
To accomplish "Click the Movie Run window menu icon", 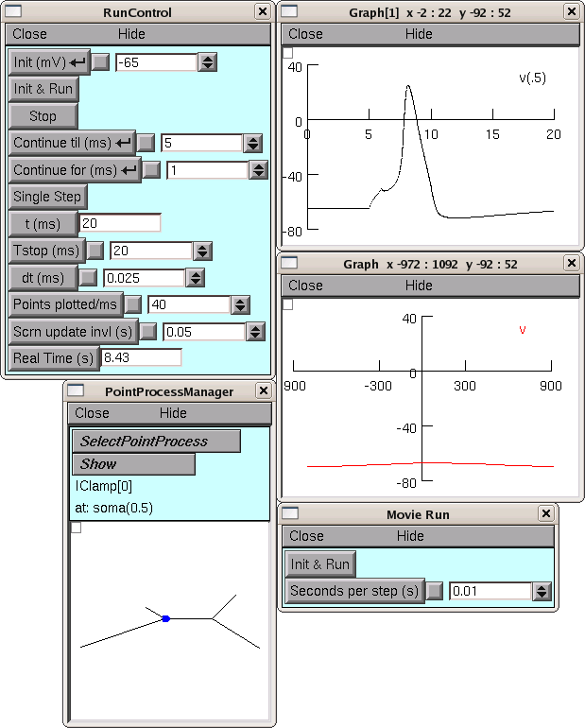I will pyautogui.click(x=291, y=513).
